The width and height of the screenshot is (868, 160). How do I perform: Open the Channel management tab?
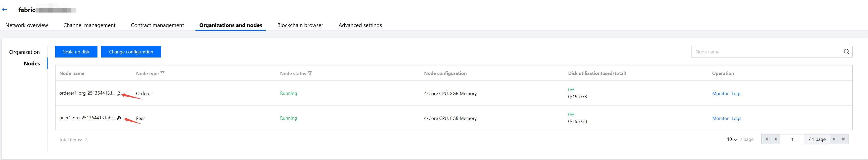tap(89, 25)
